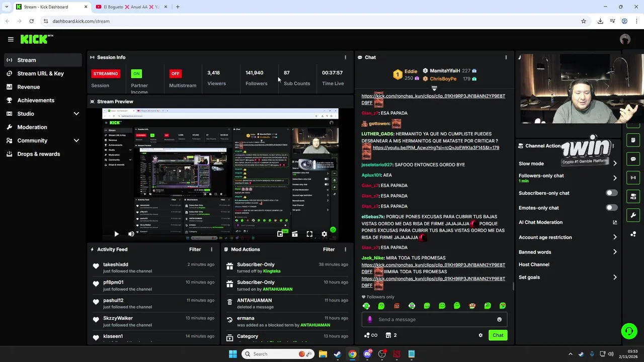Screen dimensions: 644x362
Task: Open the gift store icon showing 2
Action: (x=391, y=335)
